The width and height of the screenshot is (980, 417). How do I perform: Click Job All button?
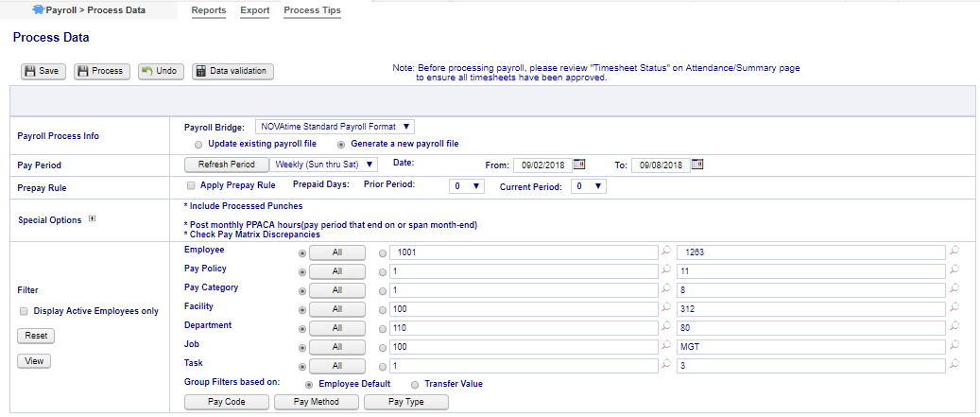(336, 346)
